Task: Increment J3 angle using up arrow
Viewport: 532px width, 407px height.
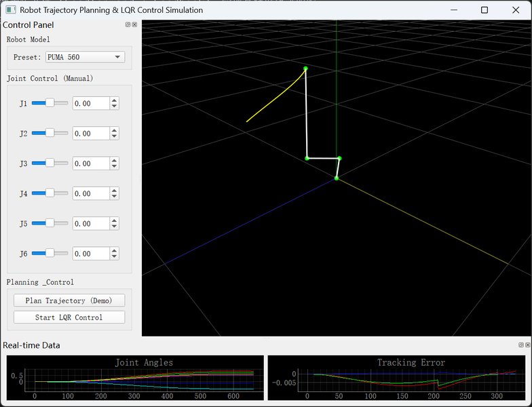Action: coord(114,160)
